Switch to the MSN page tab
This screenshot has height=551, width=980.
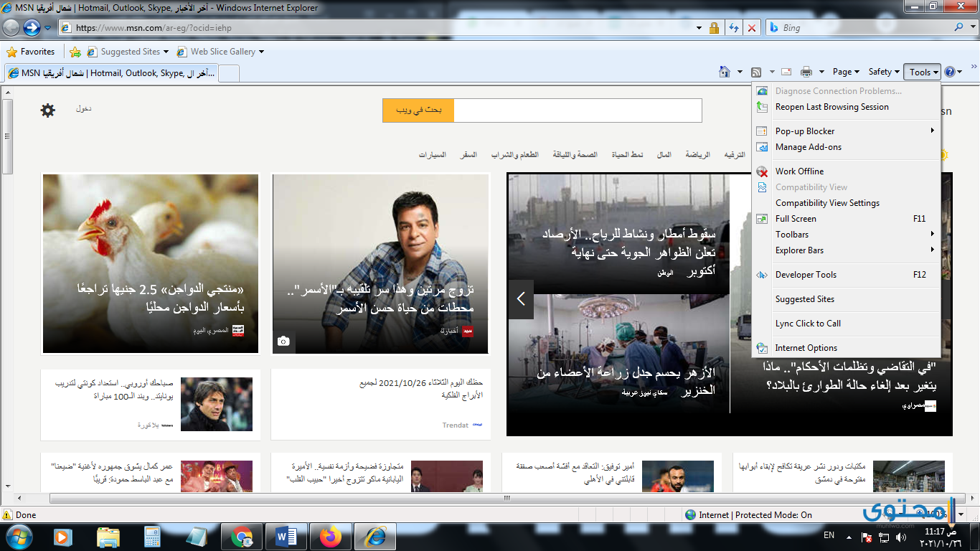[x=110, y=73]
